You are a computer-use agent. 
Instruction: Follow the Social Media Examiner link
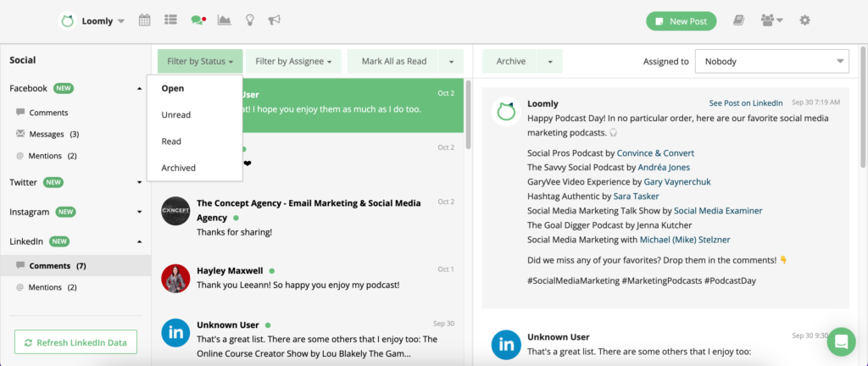click(718, 211)
